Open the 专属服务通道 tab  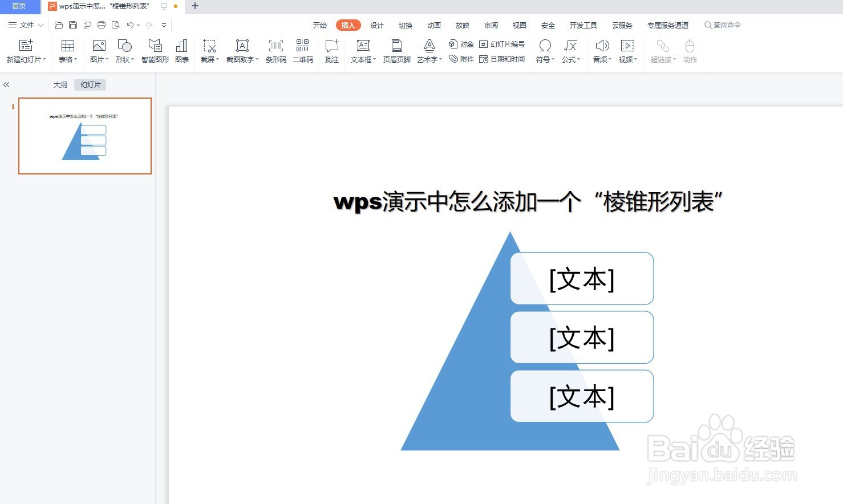(667, 25)
